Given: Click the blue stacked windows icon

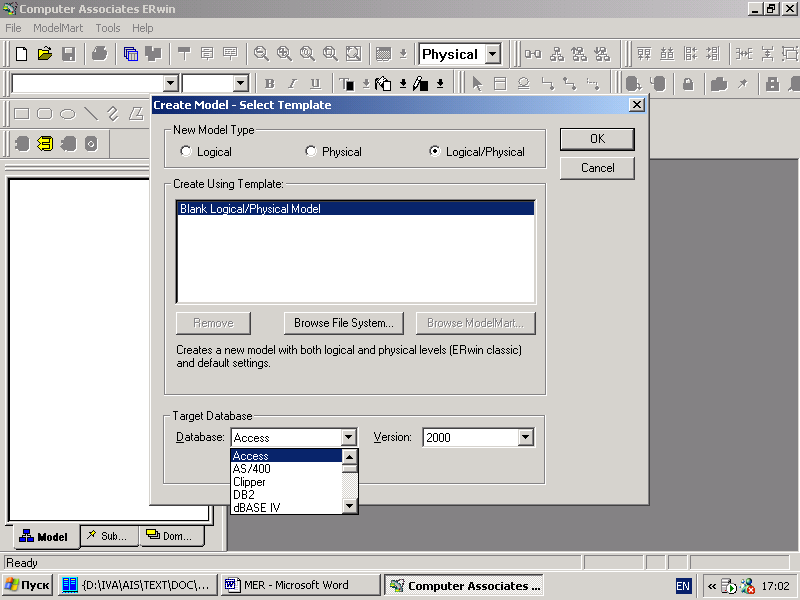Looking at the screenshot, I should (x=131, y=54).
